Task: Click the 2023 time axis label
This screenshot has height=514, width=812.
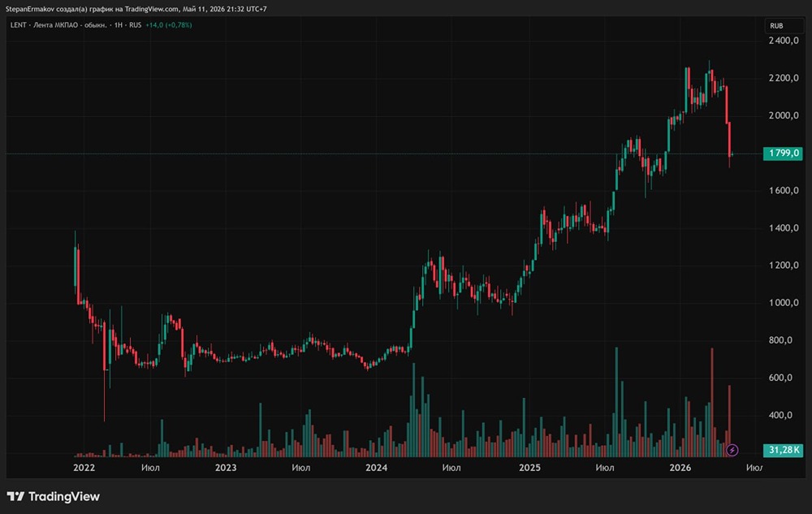Action: 226,468
